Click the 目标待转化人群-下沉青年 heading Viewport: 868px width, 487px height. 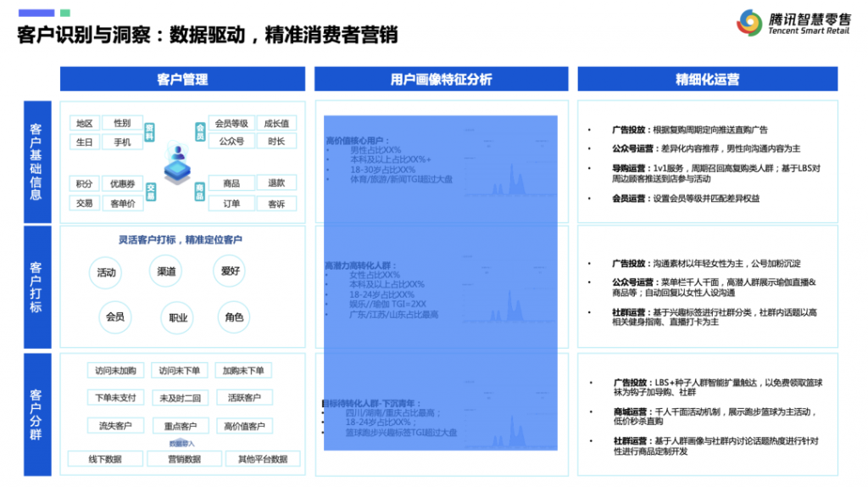click(x=371, y=403)
